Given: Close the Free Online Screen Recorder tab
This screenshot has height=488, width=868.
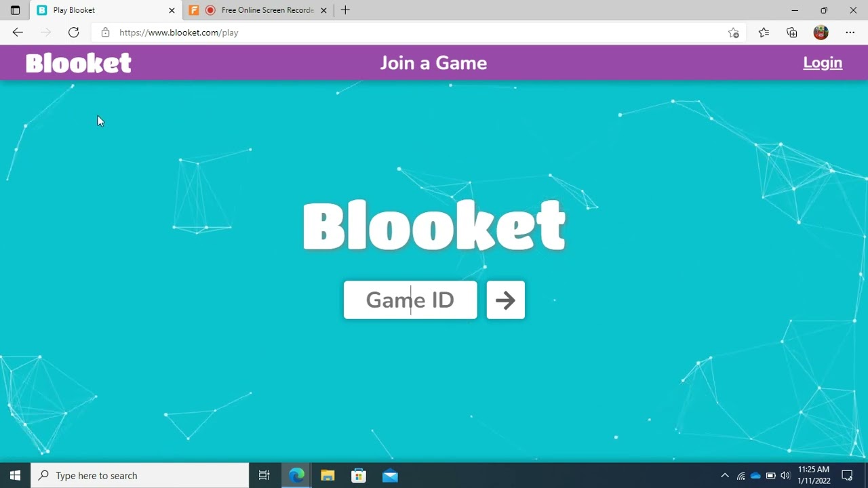Looking at the screenshot, I should 323,10.
